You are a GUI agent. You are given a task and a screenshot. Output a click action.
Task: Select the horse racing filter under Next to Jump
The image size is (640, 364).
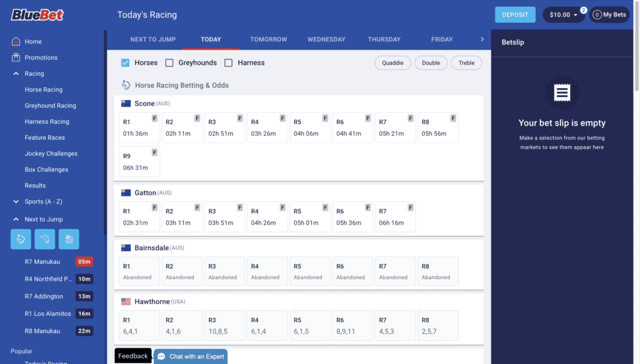21,239
